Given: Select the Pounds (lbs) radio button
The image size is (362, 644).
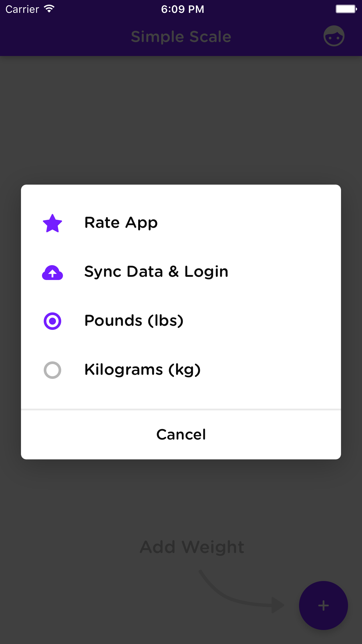Looking at the screenshot, I should [x=52, y=321].
